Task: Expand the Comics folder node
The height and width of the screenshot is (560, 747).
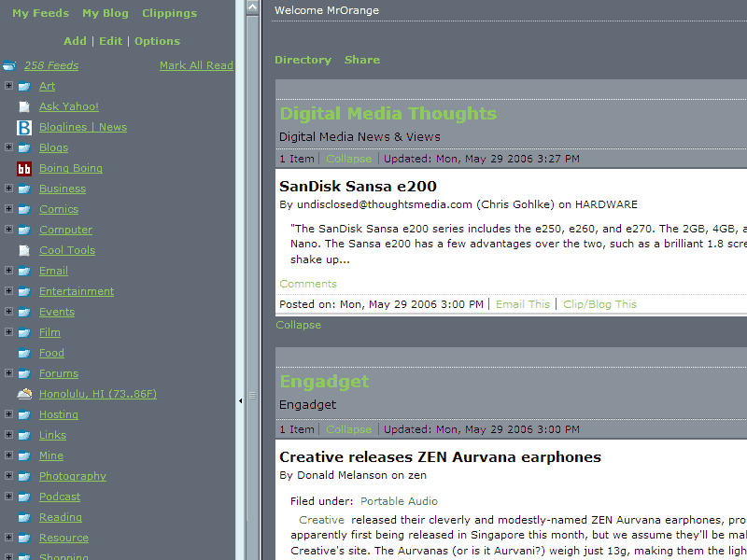Action: [8, 208]
